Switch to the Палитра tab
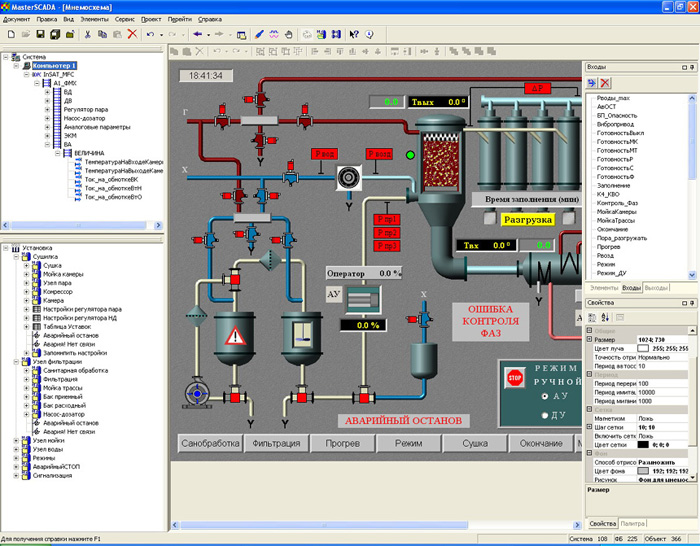 pos(632,524)
